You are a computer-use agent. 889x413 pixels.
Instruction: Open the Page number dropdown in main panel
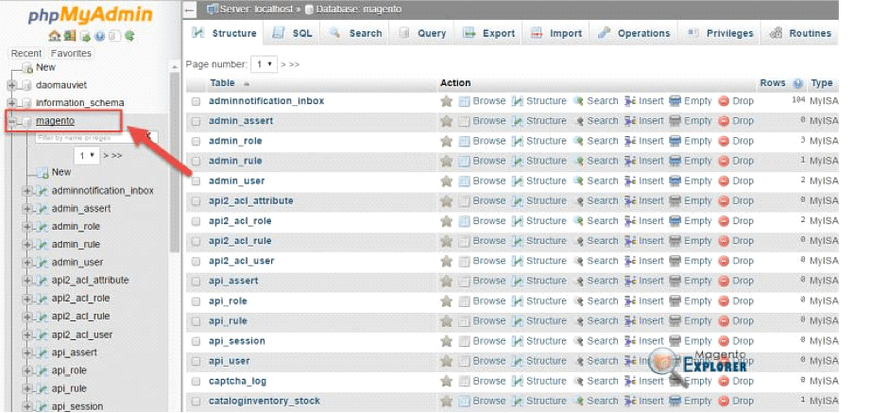coord(264,63)
